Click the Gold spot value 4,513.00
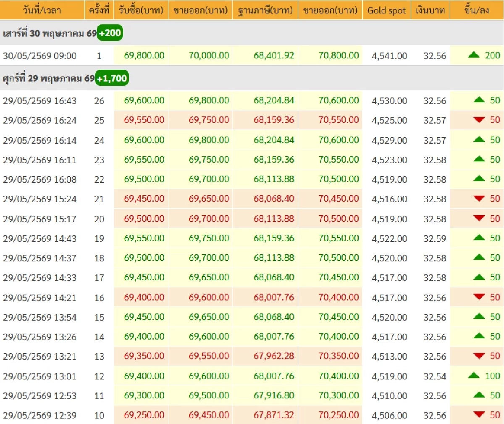Screen dimensions: 504x424 [389, 356]
